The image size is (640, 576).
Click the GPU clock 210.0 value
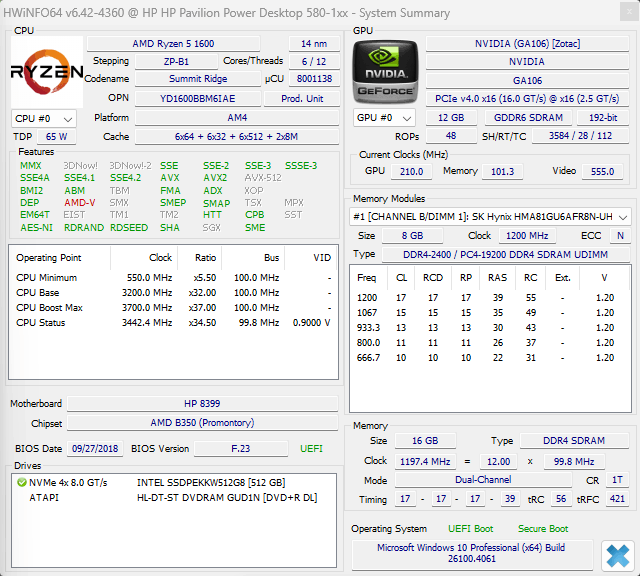point(411,172)
